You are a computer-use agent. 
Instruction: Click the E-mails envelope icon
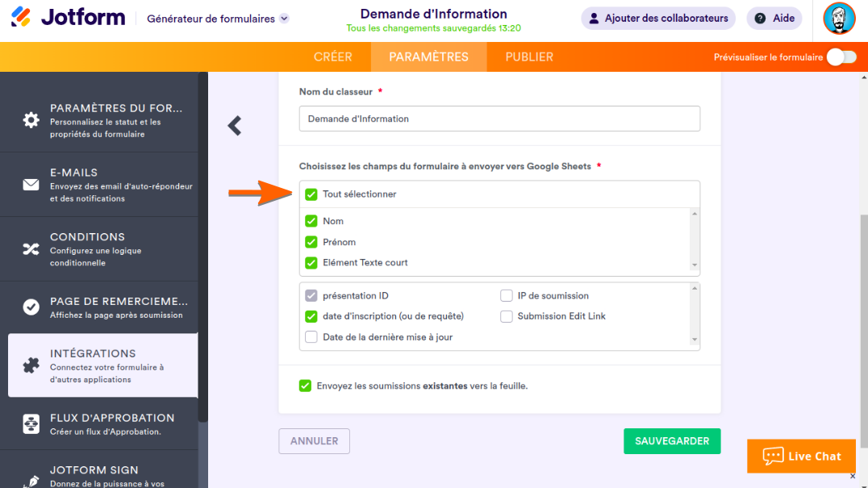point(31,185)
